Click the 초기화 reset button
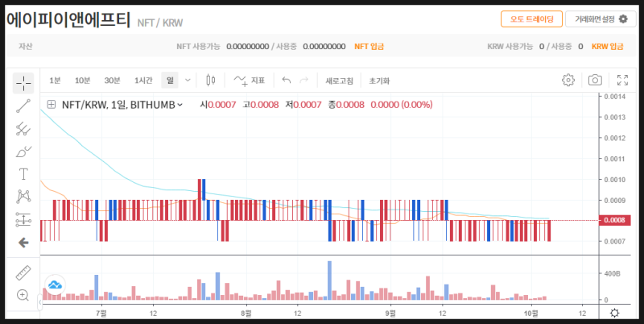Image resolution: width=644 pixels, height=324 pixels. tap(379, 81)
